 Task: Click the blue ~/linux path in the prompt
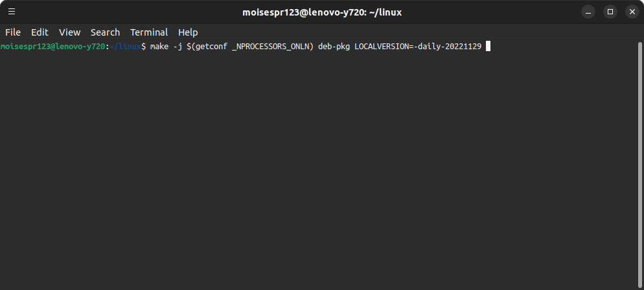pyautogui.click(x=125, y=47)
